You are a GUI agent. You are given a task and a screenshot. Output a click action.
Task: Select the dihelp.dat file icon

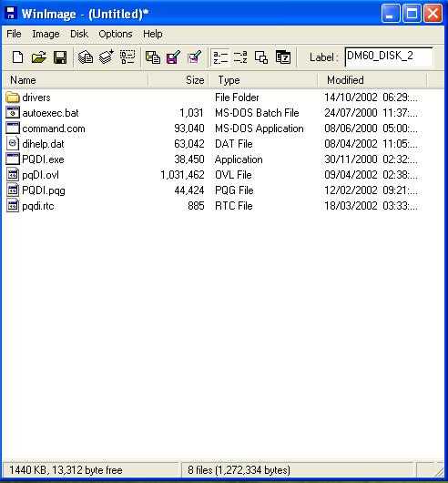(x=13, y=144)
